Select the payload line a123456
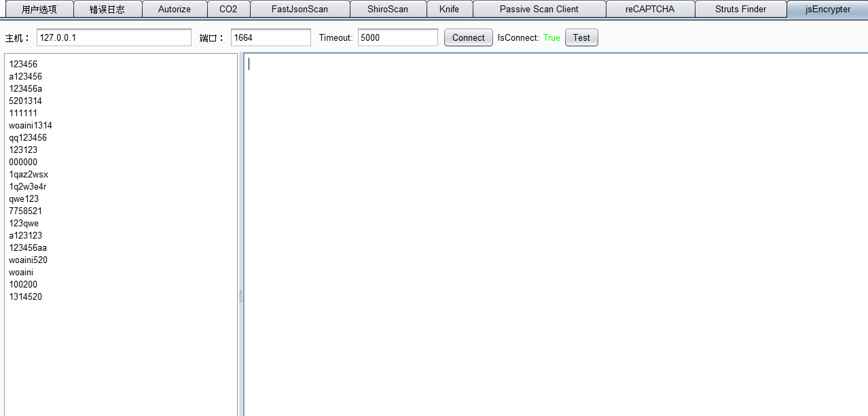The image size is (868, 416). click(x=25, y=77)
